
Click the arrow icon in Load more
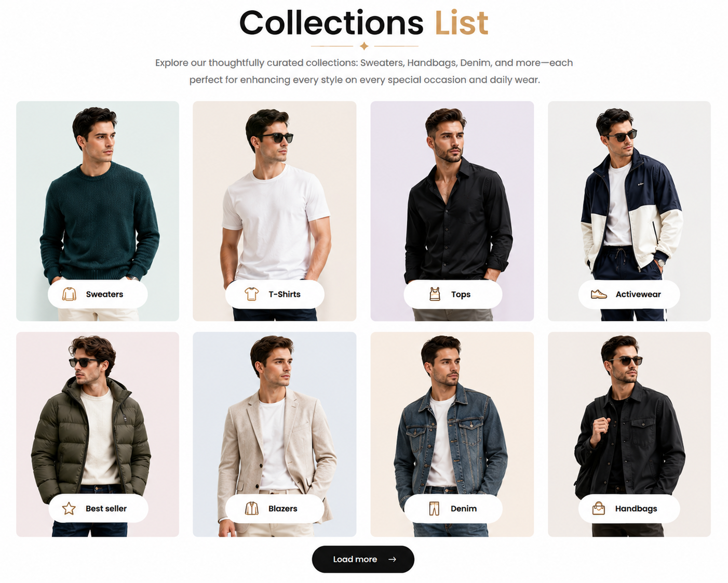[x=393, y=560]
